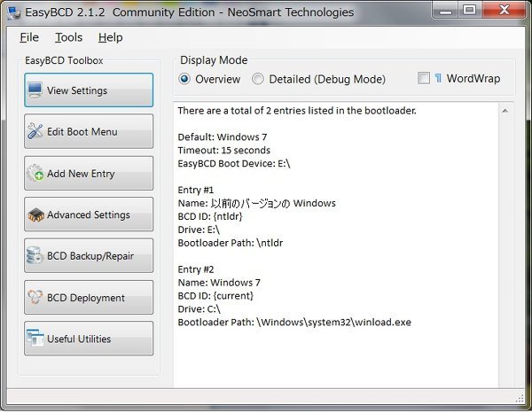Click the 'Drive: E:\' line
This screenshot has width=532, height=413.
(x=199, y=230)
